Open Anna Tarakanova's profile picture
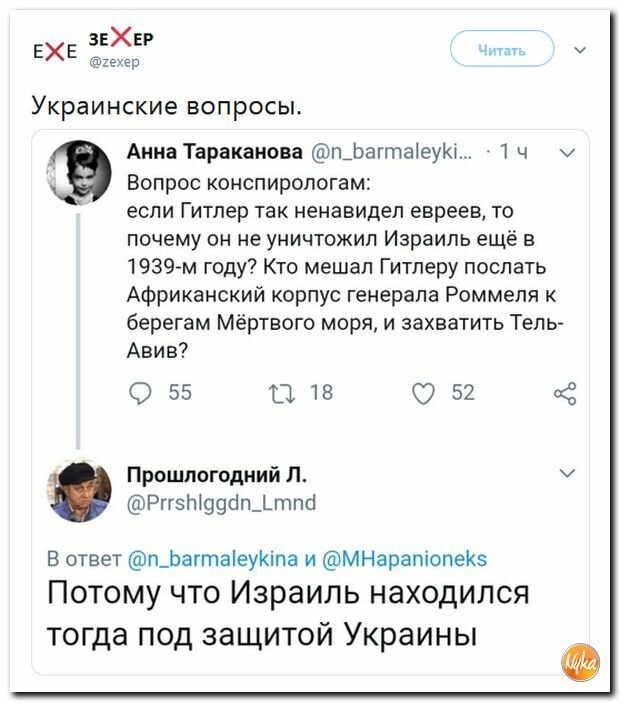621x703 pixels. [79, 173]
